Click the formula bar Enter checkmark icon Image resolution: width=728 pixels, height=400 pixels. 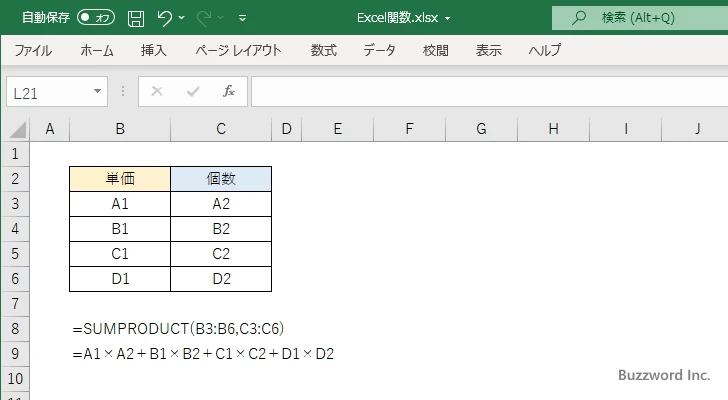[193, 91]
